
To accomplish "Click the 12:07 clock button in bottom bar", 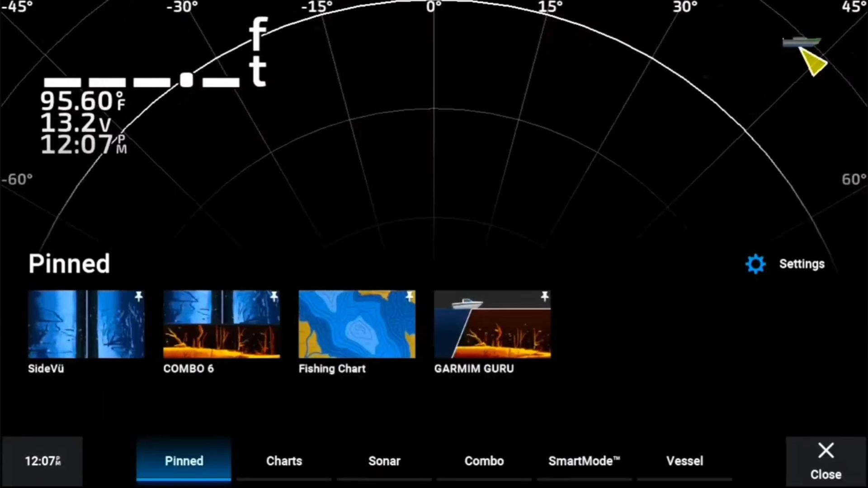I will click(42, 461).
